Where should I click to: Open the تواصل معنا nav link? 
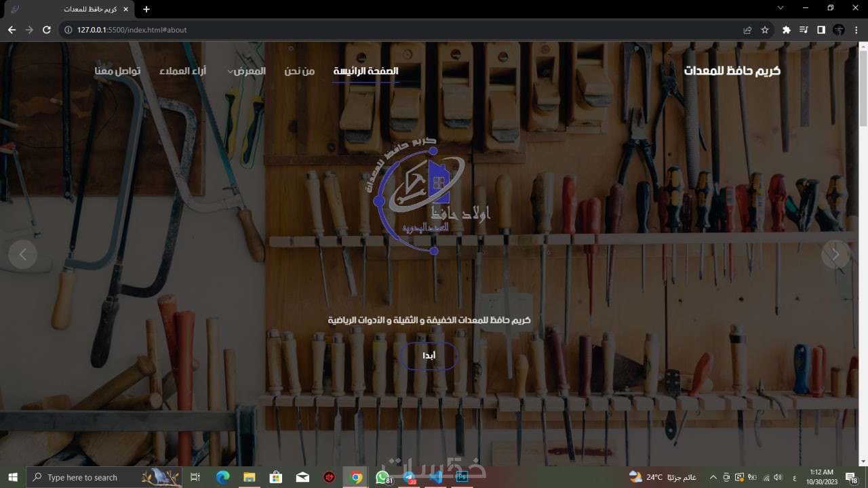pos(117,71)
